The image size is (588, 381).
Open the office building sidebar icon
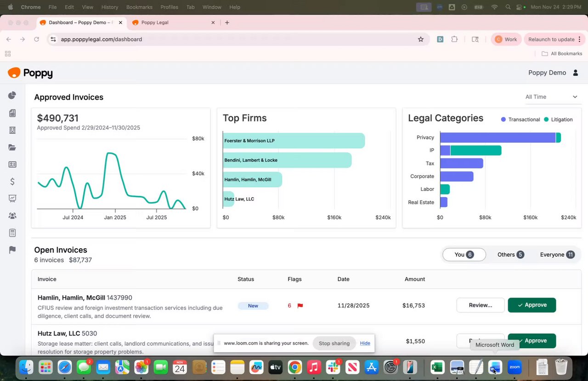click(x=12, y=130)
